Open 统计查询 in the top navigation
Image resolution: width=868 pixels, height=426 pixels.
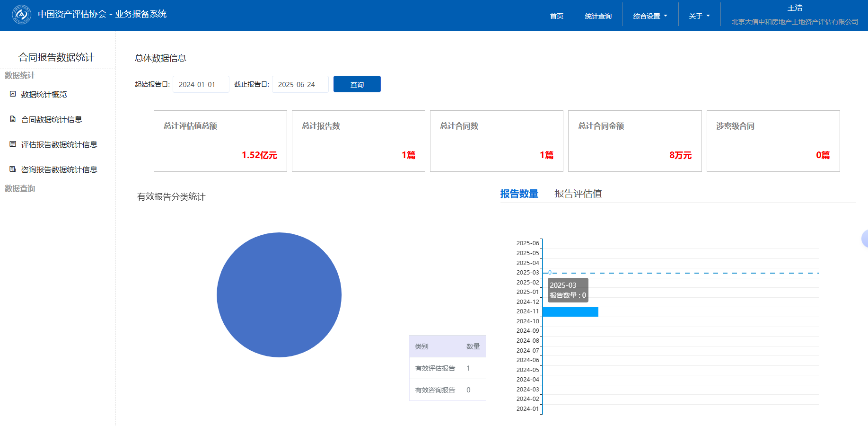(598, 16)
